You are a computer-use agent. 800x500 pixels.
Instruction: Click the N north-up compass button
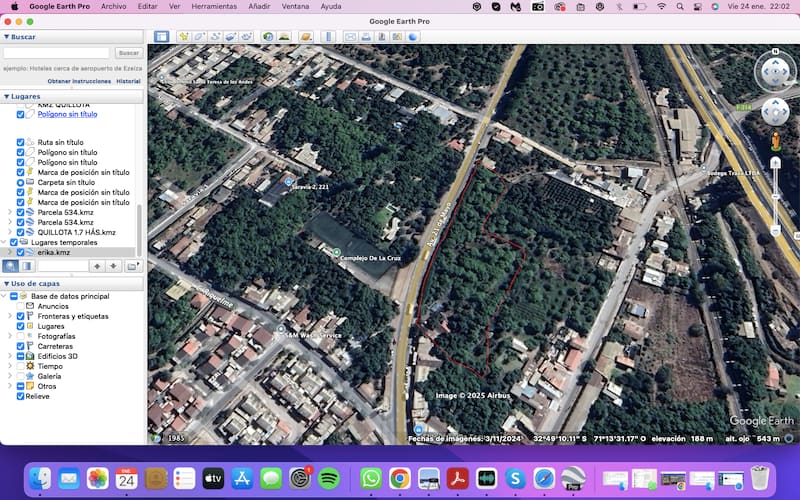tap(776, 52)
